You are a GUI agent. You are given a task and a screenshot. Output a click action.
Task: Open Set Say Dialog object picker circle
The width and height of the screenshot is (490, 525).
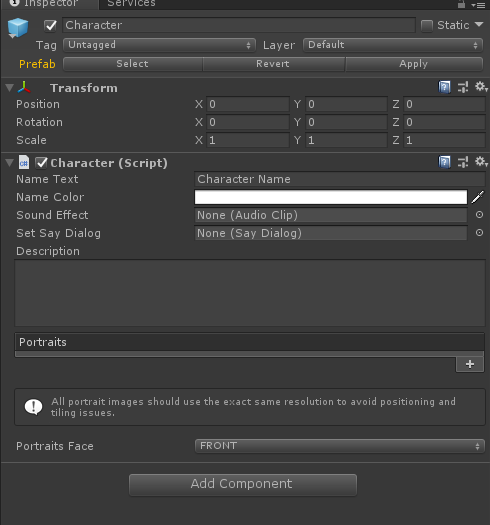(479, 233)
